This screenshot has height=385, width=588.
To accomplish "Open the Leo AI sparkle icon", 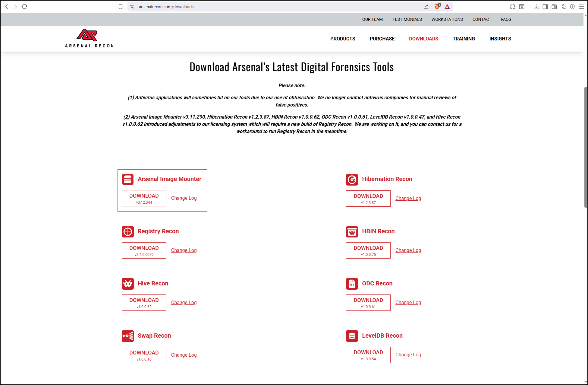I will tap(563, 7).
